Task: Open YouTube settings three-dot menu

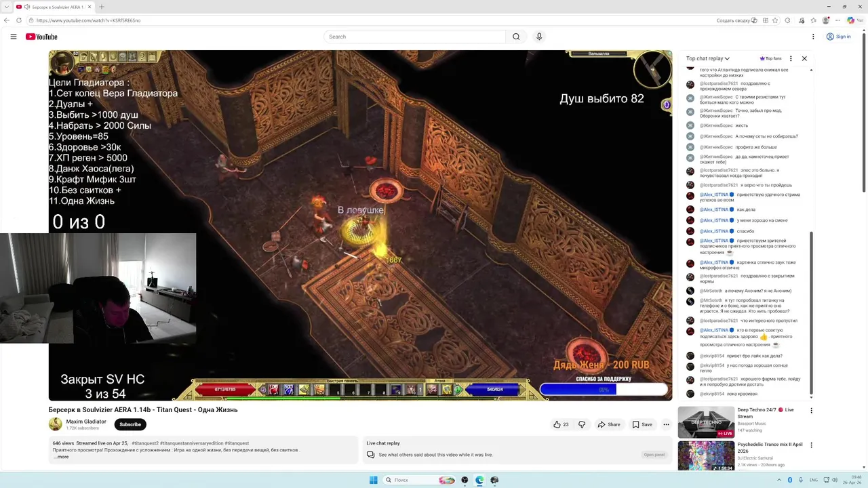Action: click(x=813, y=37)
